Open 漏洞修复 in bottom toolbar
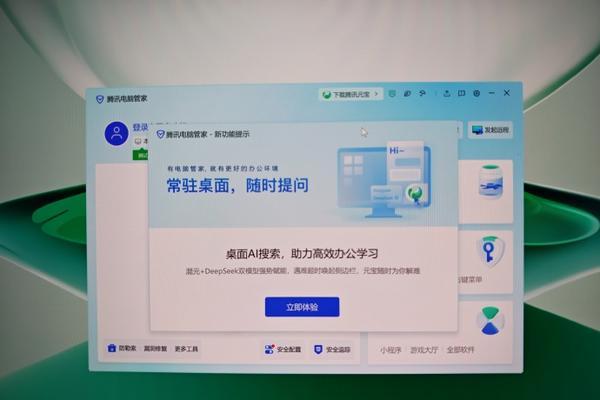Screen dimensions: 600x400 click(x=155, y=349)
